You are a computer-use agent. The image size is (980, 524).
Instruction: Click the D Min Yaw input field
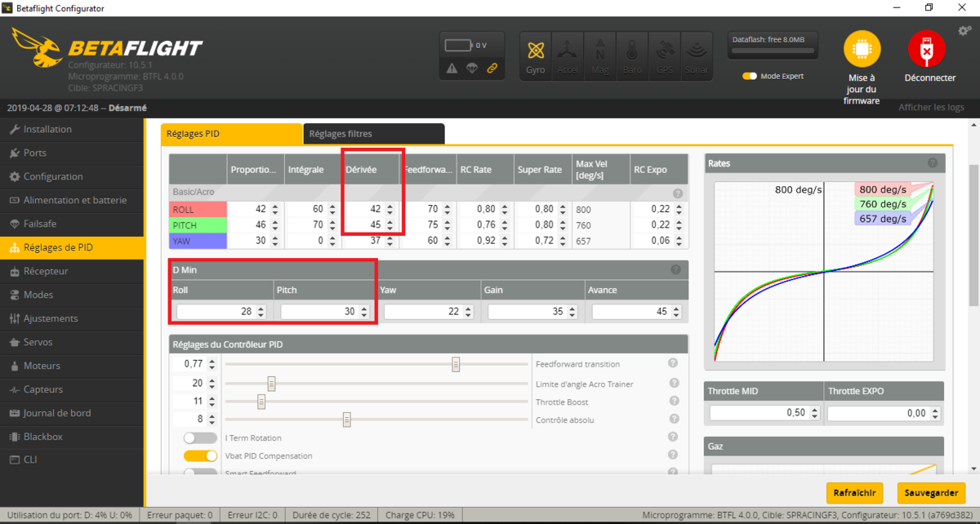tap(429, 312)
